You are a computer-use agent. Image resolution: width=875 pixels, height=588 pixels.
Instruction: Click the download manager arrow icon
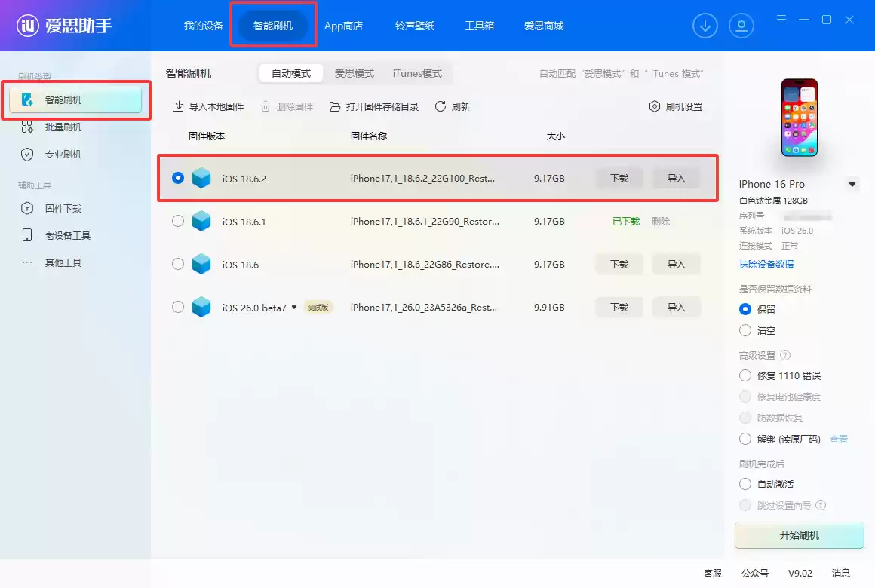coord(705,26)
